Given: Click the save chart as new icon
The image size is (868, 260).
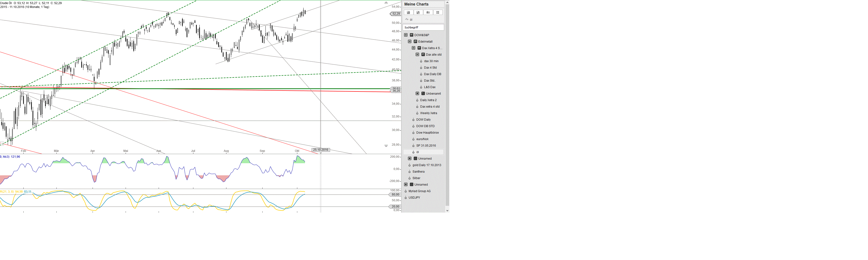Looking at the screenshot, I should click(x=418, y=13).
